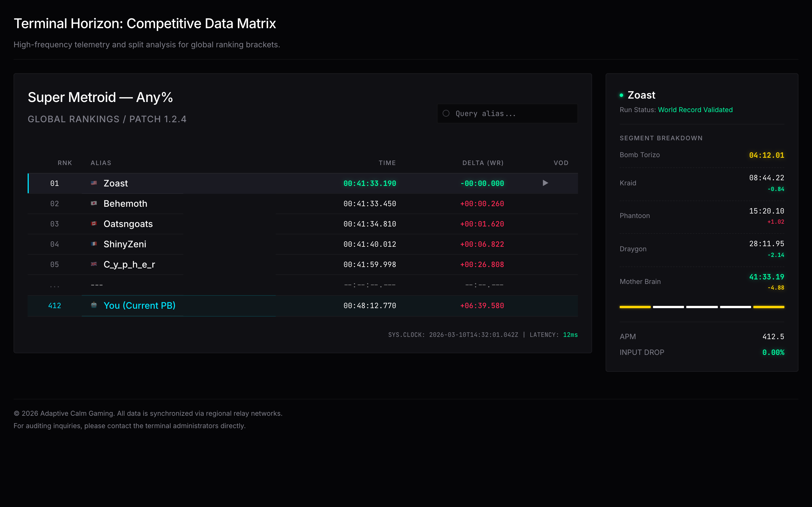The height and width of the screenshot is (507, 812).
Task: Select the Oatsngoats alias name
Action: 128,224
